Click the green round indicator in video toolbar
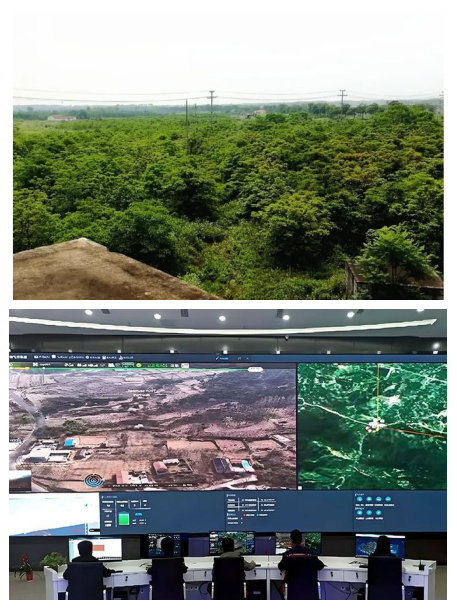Image resolution: width=457 pixels, height=610 pixels. click(139, 365)
